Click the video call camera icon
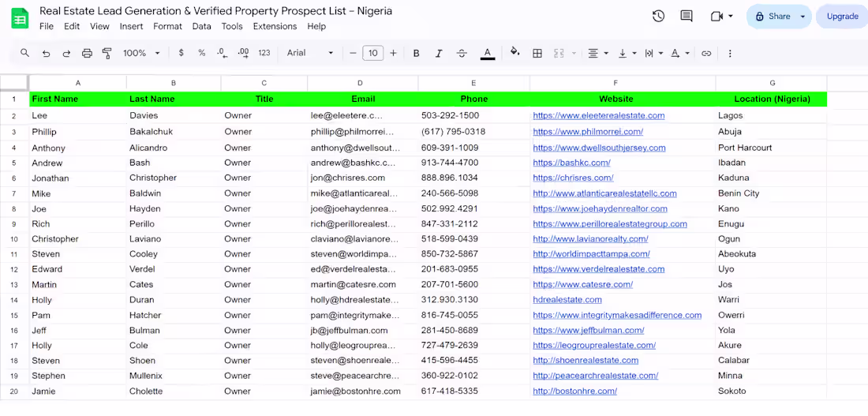This screenshot has height=416, width=868. 716,16
